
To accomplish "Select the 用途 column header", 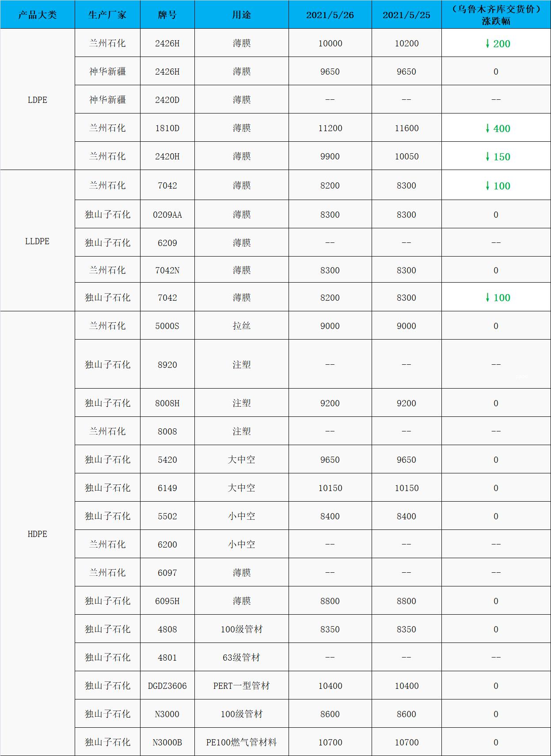I will [x=241, y=15].
